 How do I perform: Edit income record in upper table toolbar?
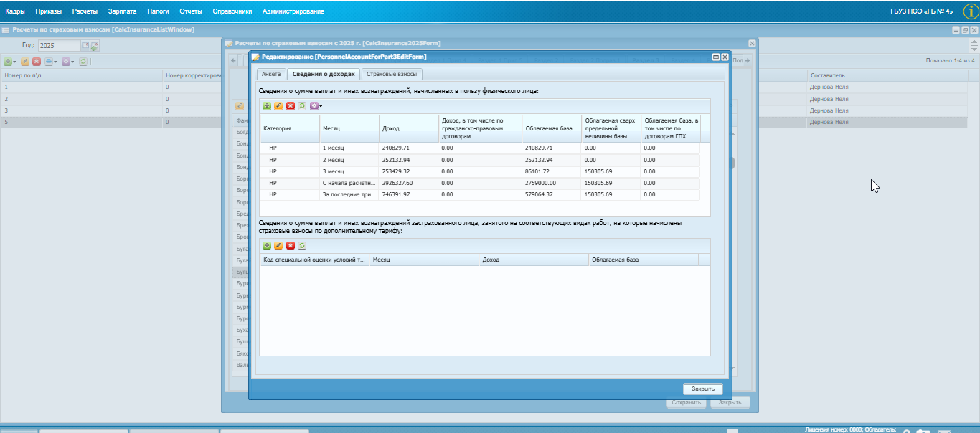(x=278, y=106)
